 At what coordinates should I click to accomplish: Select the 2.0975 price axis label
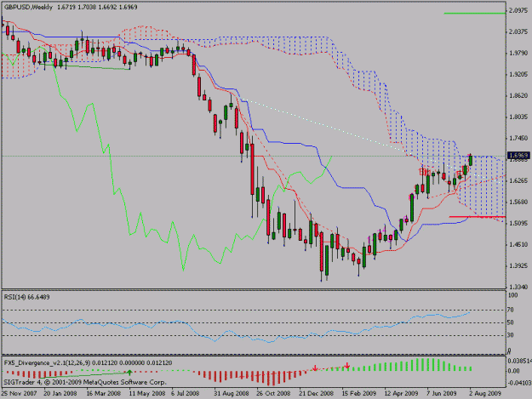click(518, 11)
